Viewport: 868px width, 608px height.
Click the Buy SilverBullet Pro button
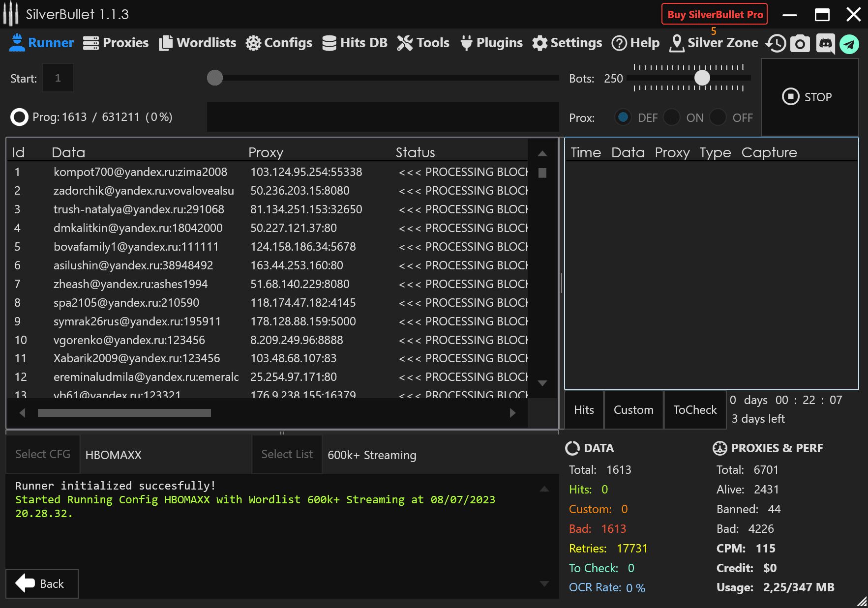pyautogui.click(x=715, y=15)
